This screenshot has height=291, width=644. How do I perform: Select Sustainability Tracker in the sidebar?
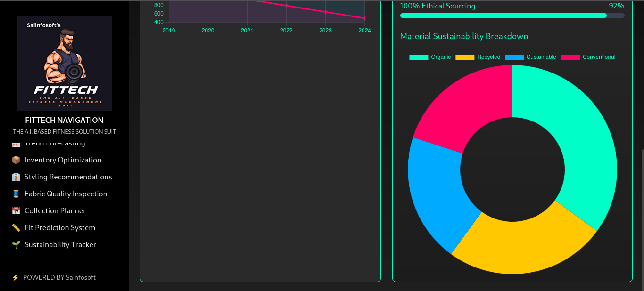[x=60, y=245]
